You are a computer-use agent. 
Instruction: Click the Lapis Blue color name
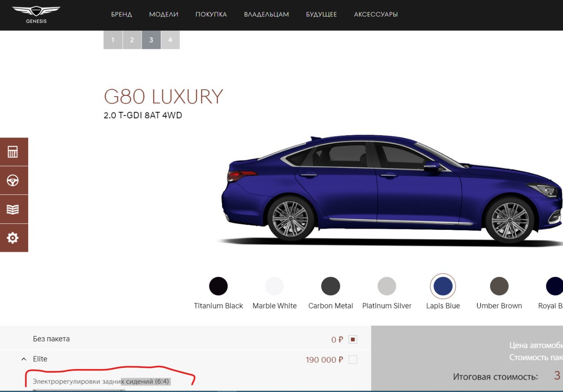(443, 306)
